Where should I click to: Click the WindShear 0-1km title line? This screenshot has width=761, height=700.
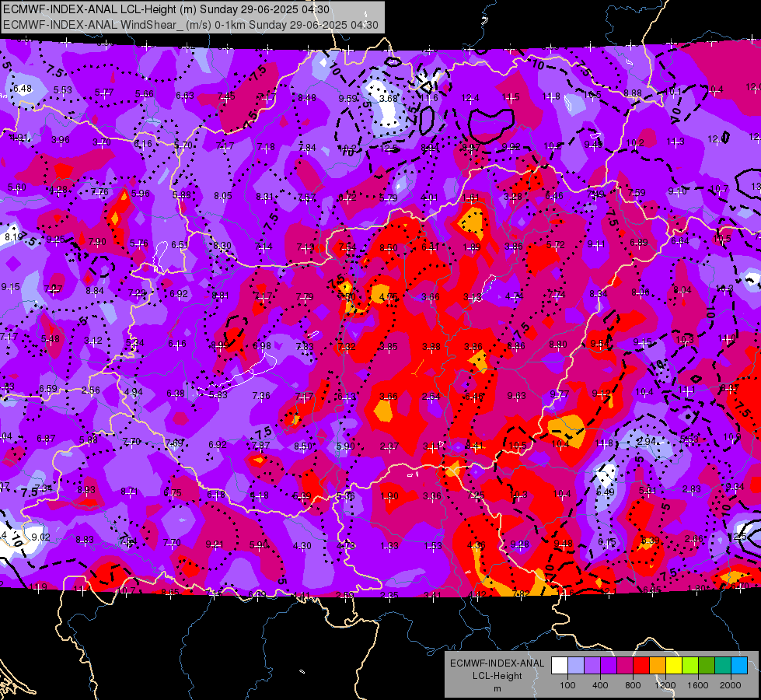click(190, 25)
